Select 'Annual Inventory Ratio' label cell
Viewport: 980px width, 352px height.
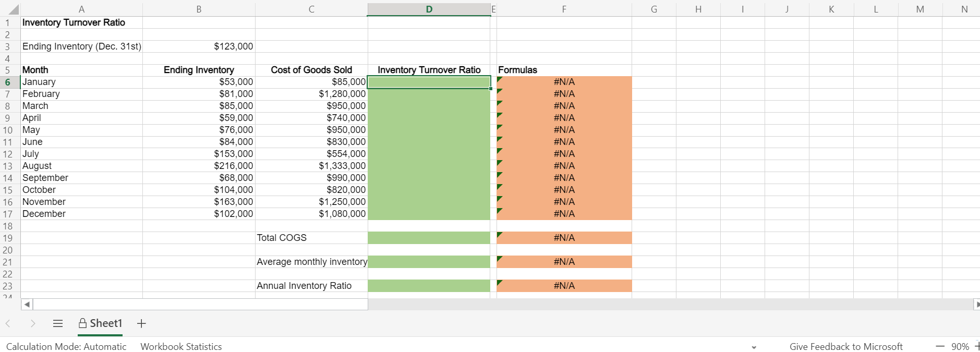pyautogui.click(x=311, y=286)
